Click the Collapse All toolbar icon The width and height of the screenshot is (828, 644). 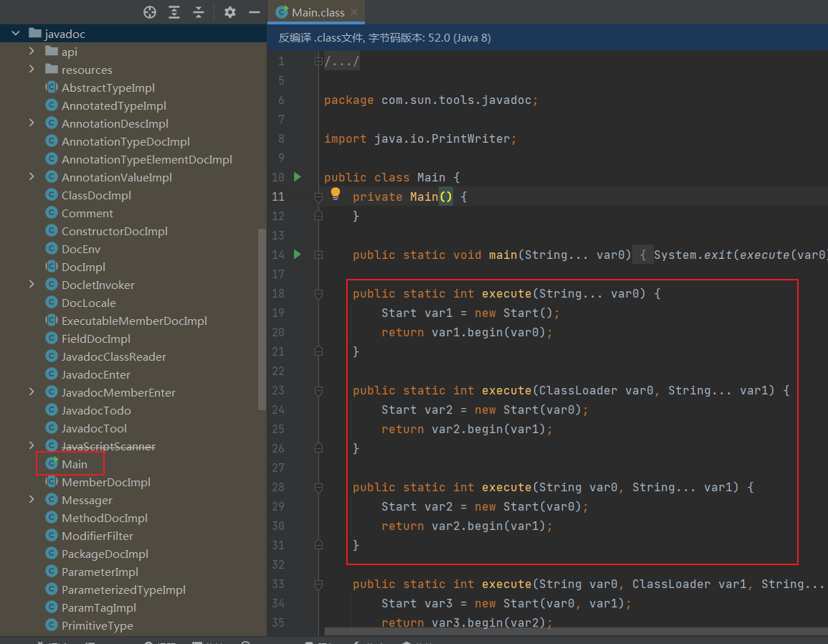point(199,12)
